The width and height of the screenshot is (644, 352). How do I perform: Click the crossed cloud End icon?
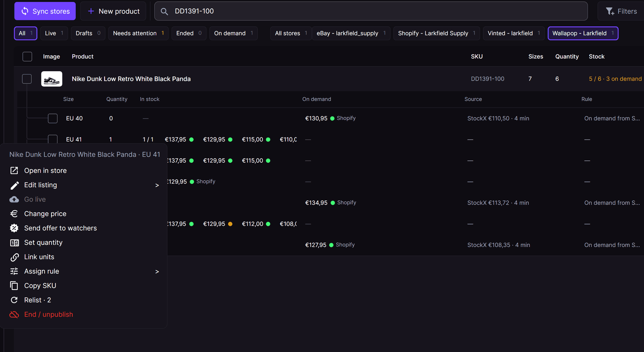click(14, 315)
